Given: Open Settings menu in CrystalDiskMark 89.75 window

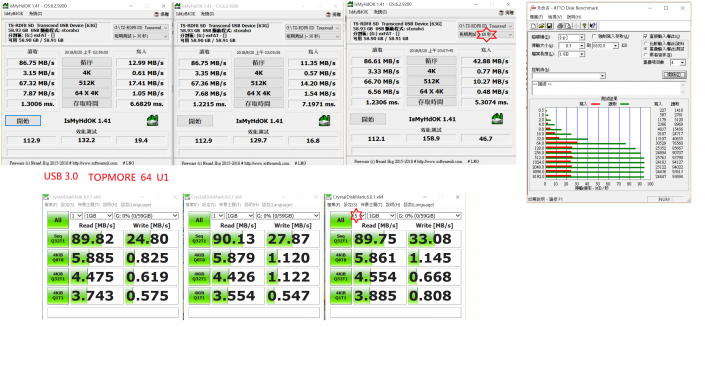Looking at the screenshot, I should coord(349,205).
